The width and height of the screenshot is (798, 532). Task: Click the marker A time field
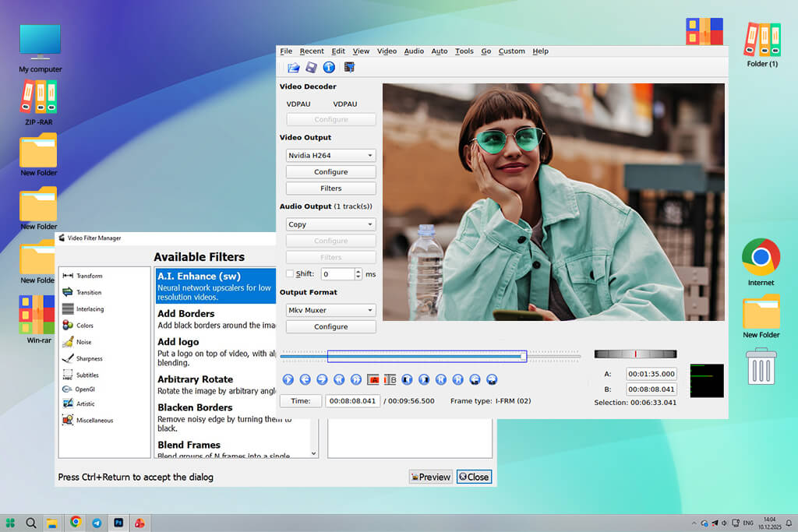651,374
